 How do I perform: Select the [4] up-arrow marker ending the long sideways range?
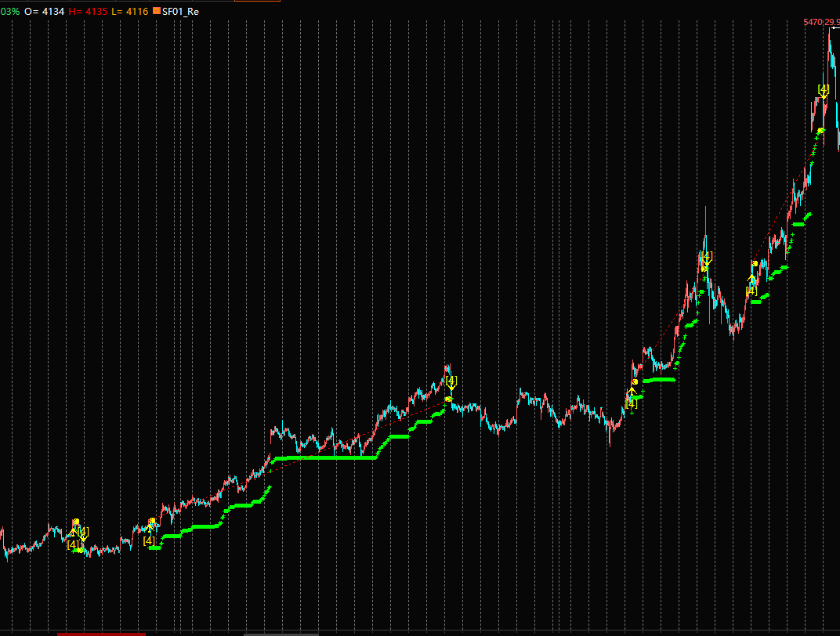click(x=632, y=403)
